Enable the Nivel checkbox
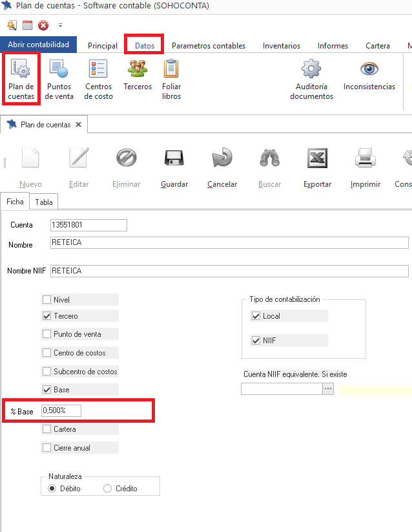 [x=46, y=300]
